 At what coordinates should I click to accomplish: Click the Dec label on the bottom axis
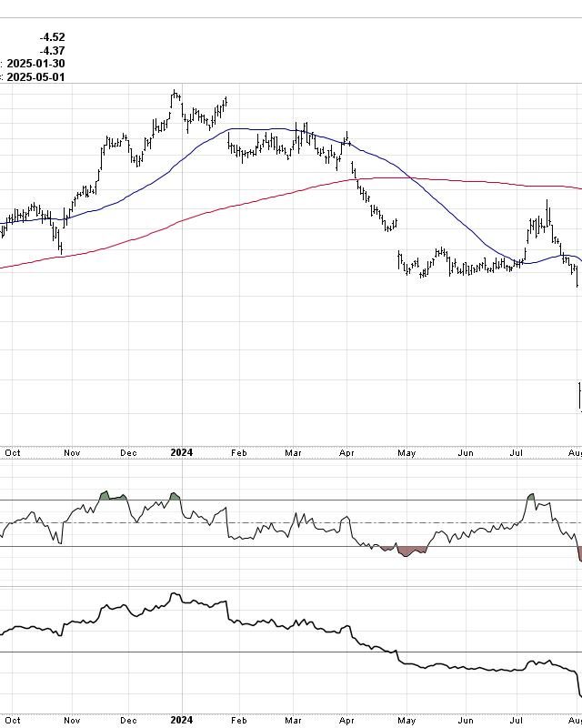tap(129, 720)
